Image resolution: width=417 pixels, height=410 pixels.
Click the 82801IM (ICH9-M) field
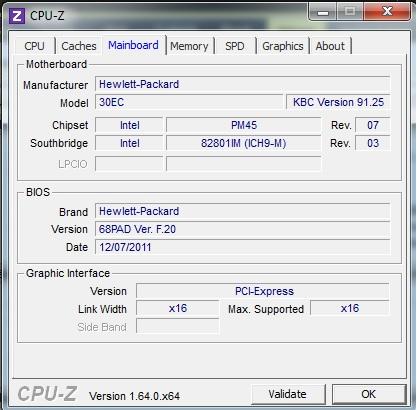(x=244, y=143)
